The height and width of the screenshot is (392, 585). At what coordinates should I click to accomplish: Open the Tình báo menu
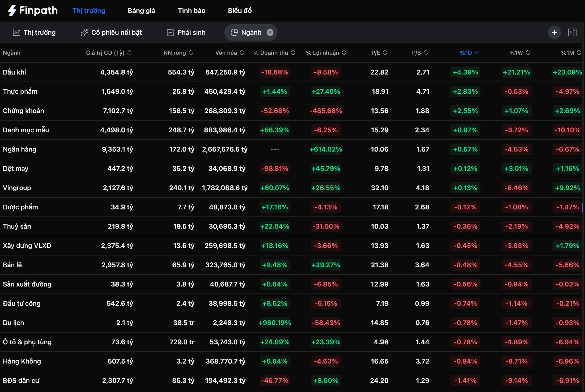coord(191,11)
